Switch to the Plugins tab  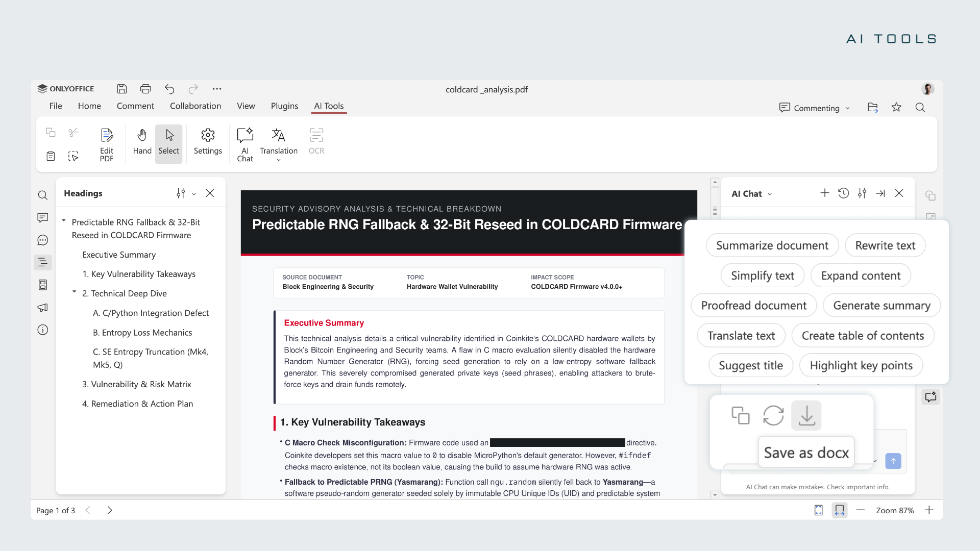pyautogui.click(x=284, y=106)
